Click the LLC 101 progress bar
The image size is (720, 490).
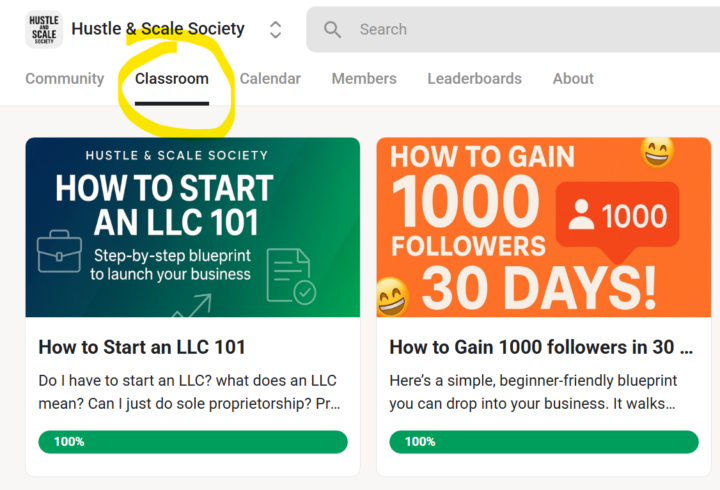(192, 442)
